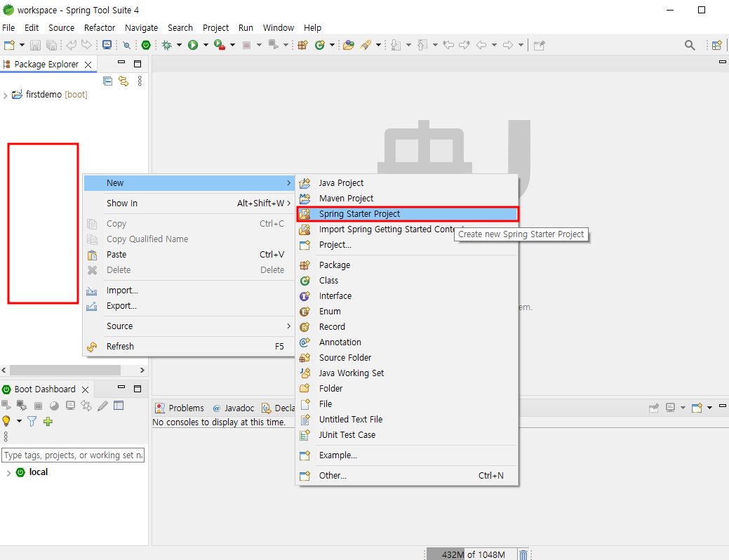
Task: Toggle Link with Editor in Package Explorer
Action: [x=123, y=81]
